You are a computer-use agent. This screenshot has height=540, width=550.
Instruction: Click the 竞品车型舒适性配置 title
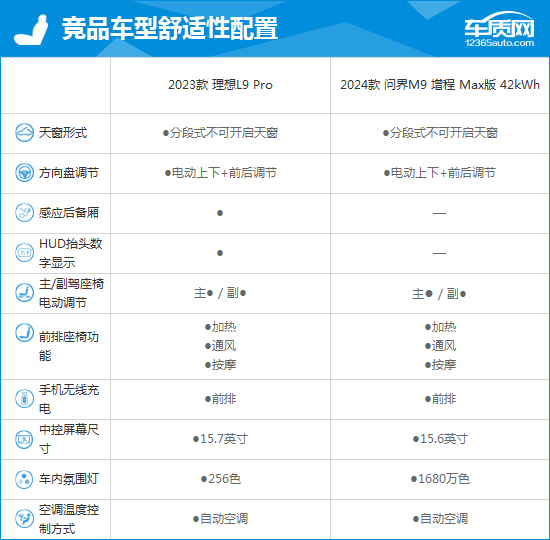pos(170,28)
